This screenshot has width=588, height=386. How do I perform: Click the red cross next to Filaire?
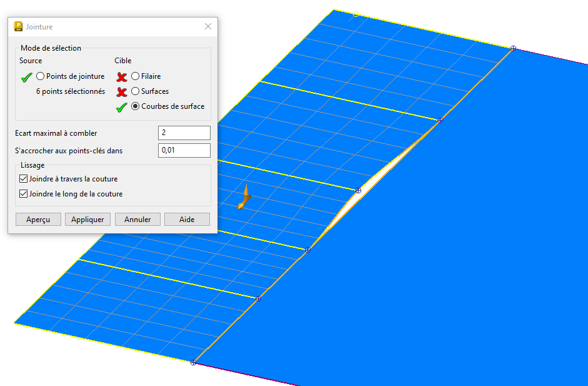pyautogui.click(x=122, y=77)
